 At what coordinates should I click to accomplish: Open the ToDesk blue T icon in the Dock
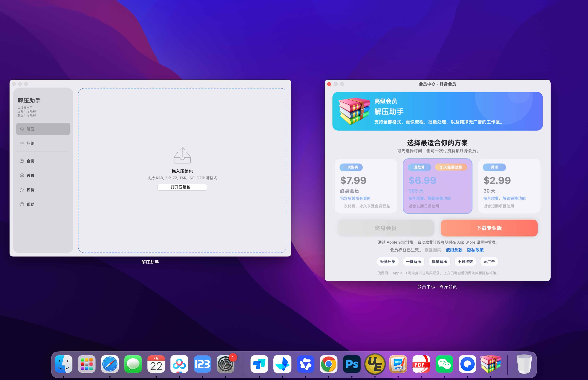[259, 364]
